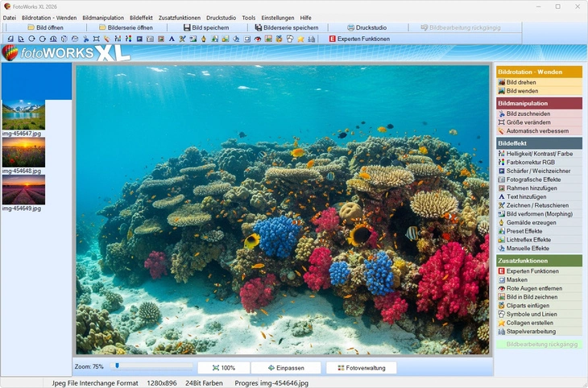Click Schärfer / Weichzeichner option
This screenshot has width=588, height=388.
[x=538, y=171]
